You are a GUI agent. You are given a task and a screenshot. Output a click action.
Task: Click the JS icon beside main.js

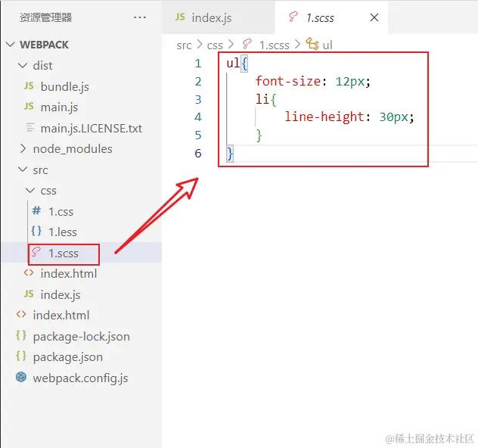[29, 107]
